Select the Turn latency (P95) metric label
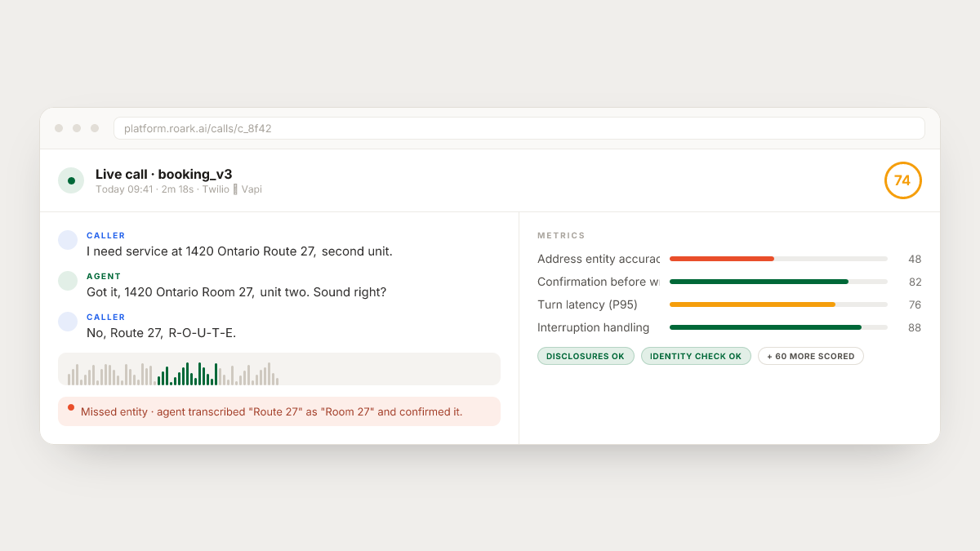Viewport: 980px width, 551px height. coord(587,304)
